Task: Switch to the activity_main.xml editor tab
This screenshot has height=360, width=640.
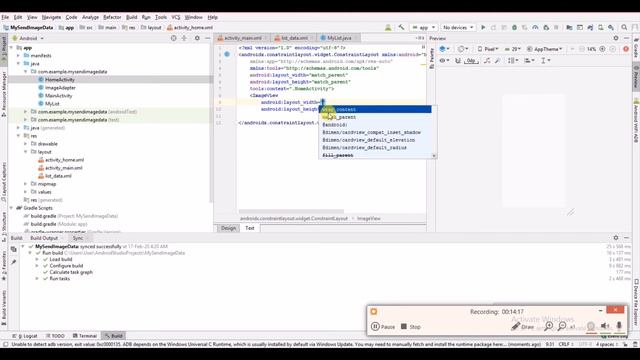Action: 242,38
